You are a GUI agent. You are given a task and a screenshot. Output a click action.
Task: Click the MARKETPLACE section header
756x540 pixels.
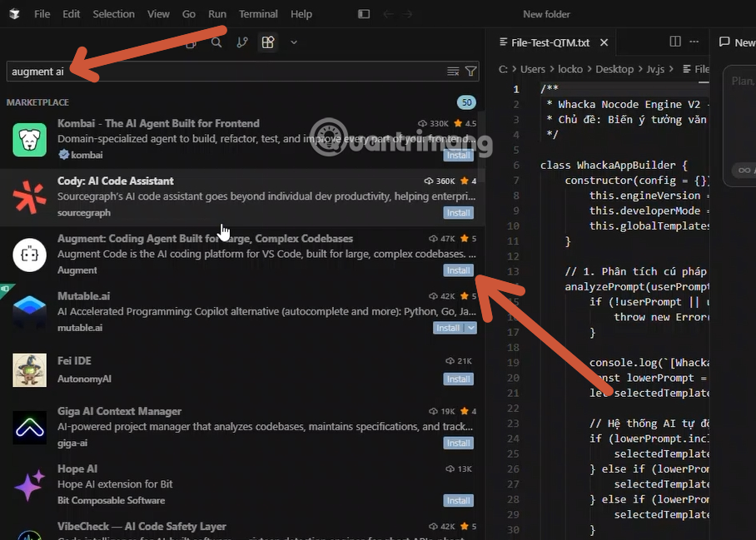click(x=37, y=102)
